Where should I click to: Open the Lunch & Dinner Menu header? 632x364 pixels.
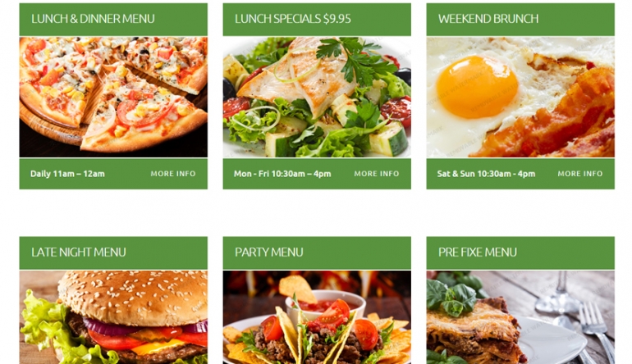tap(93, 19)
